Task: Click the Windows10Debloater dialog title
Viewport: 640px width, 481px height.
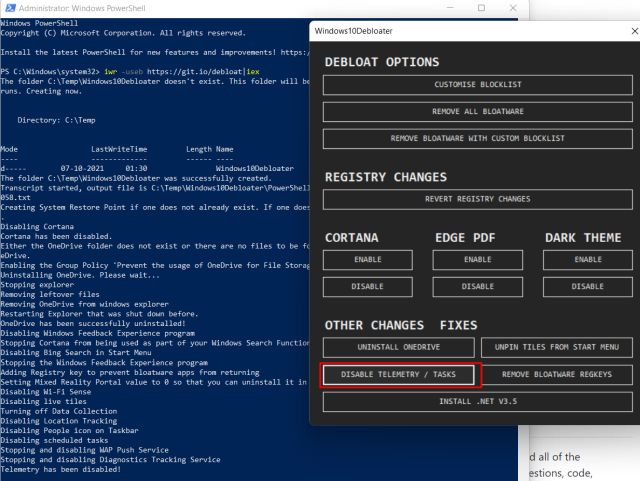Action: point(353,31)
